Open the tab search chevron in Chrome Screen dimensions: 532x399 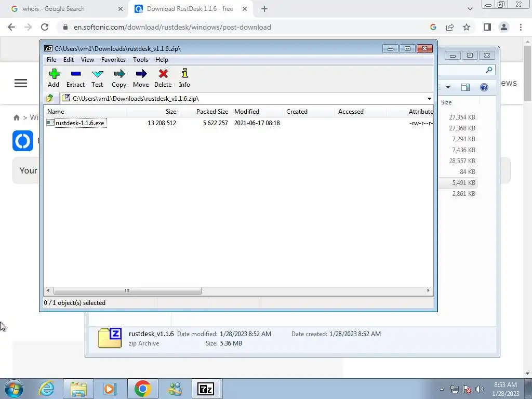(x=470, y=9)
